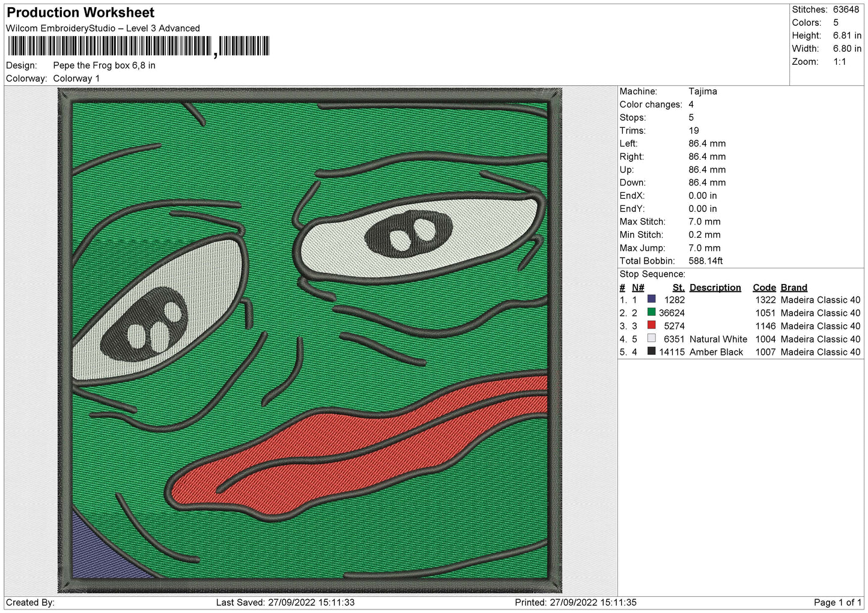Click the machine name 'Tajima'
The width and height of the screenshot is (868, 613).
703,91
